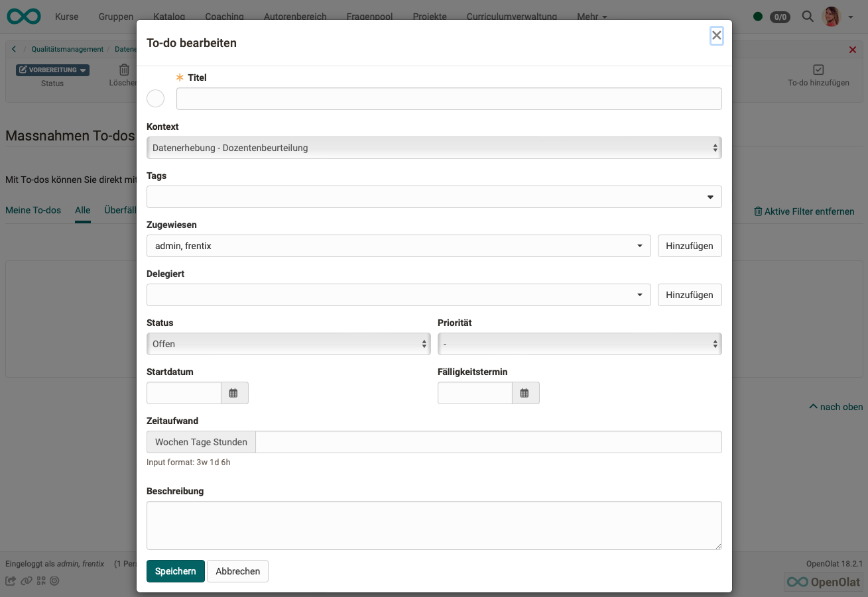Click the Startdatum calendar icon
868x597 pixels.
233,393
